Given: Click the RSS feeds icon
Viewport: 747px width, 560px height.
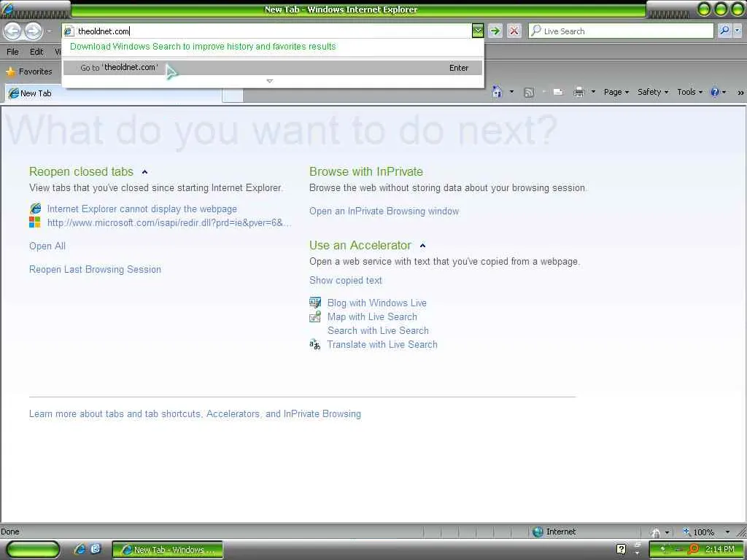Looking at the screenshot, I should pyautogui.click(x=528, y=93).
